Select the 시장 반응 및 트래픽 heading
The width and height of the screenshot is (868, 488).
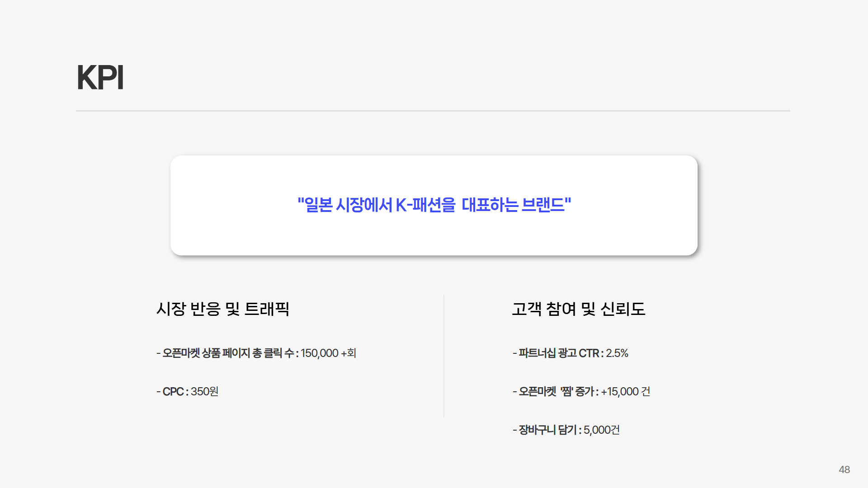[222, 309]
